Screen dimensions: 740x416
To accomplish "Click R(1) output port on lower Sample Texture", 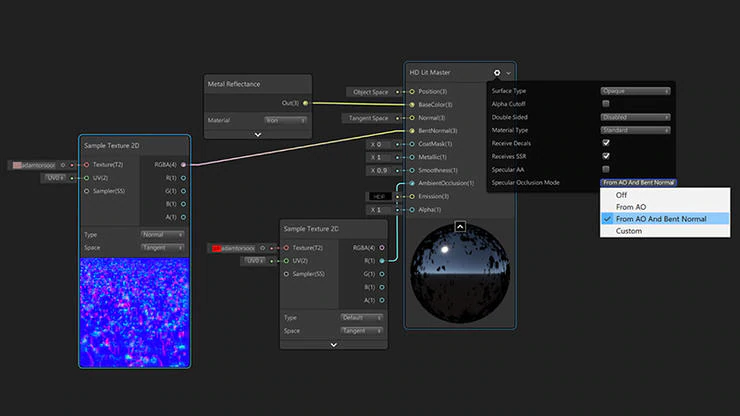I will 382,261.
